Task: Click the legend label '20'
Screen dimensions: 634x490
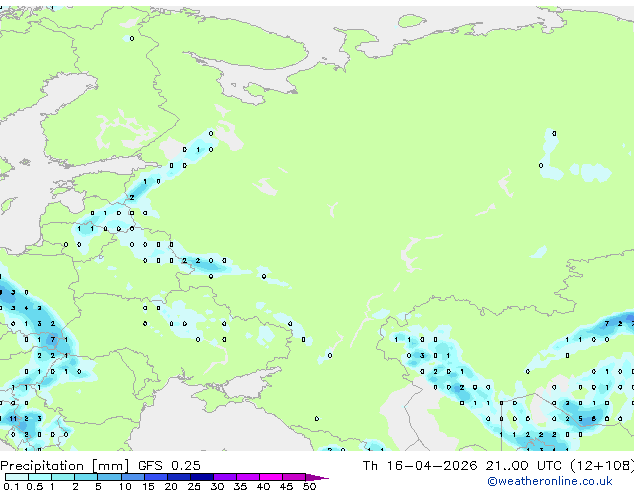Action: pyautogui.click(x=171, y=486)
